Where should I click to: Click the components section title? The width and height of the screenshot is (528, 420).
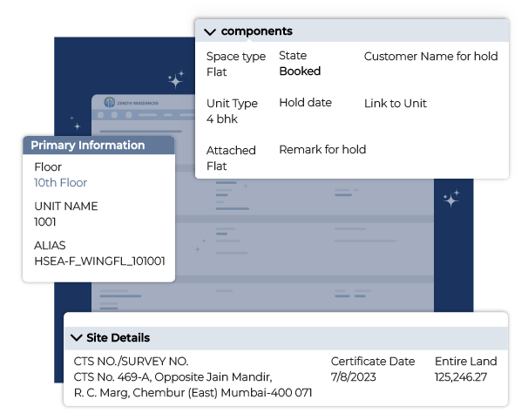256,31
